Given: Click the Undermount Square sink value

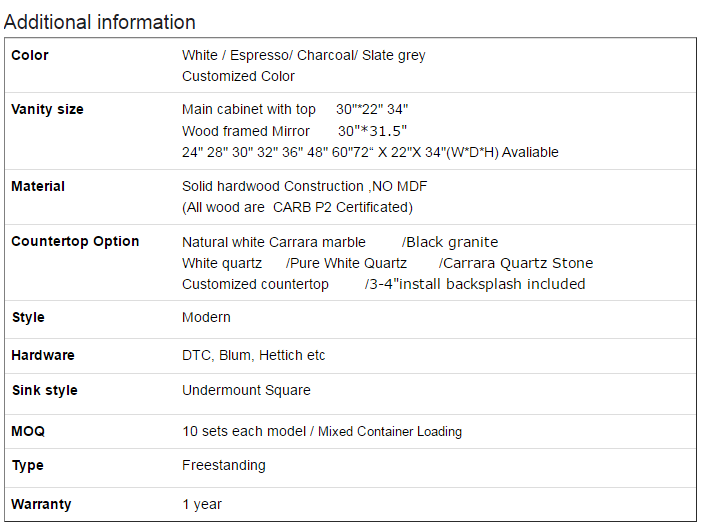Looking at the screenshot, I should click(246, 390).
